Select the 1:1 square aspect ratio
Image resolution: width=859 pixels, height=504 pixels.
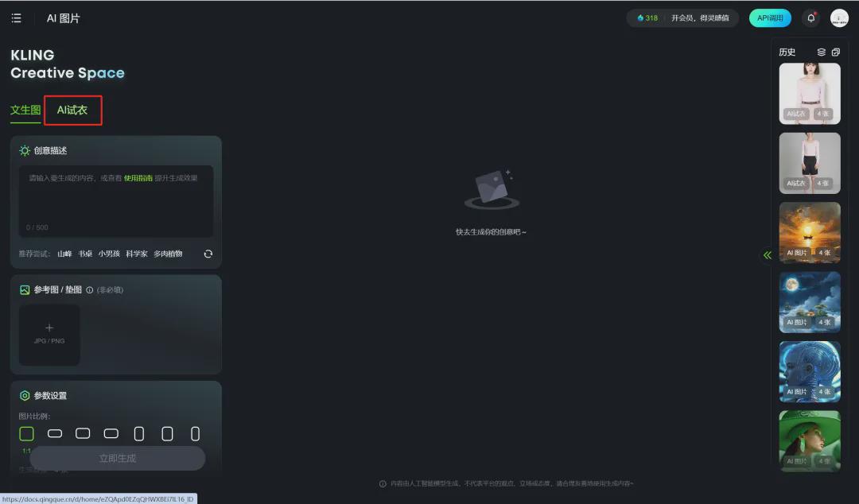(x=26, y=434)
